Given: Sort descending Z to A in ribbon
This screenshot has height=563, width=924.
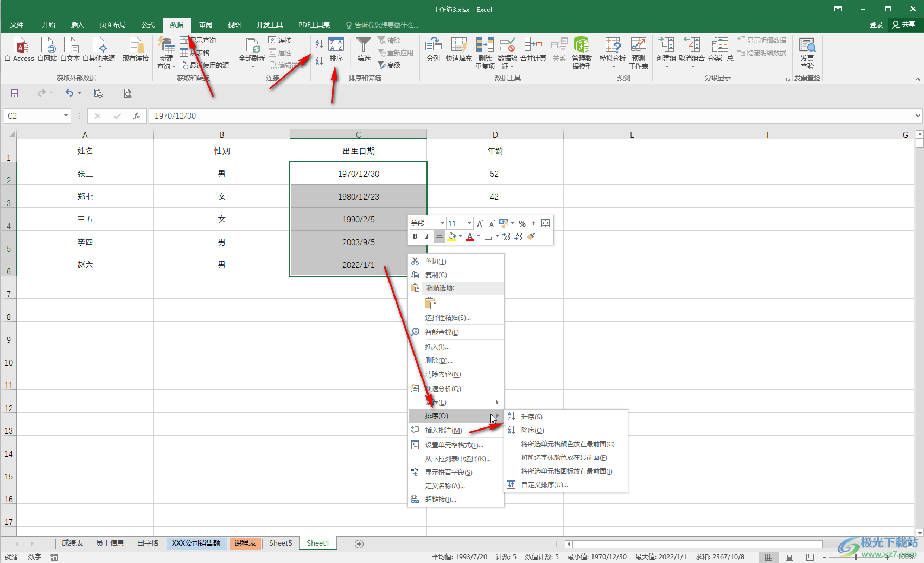Looking at the screenshot, I should pos(319,61).
